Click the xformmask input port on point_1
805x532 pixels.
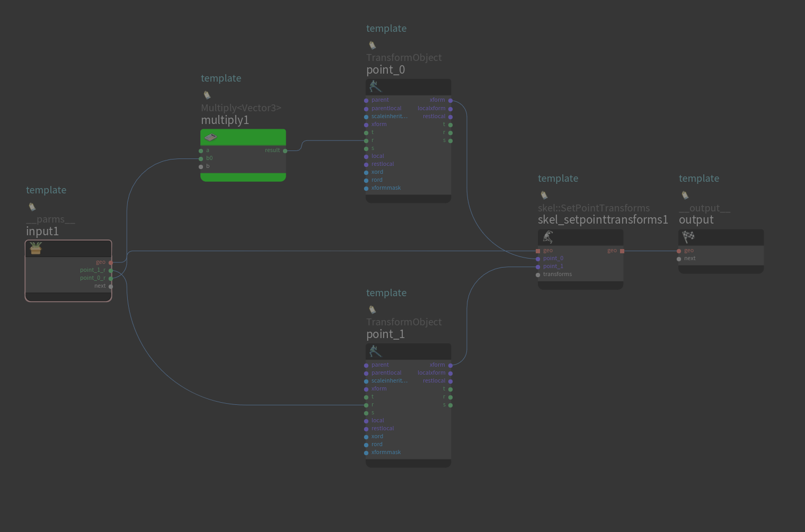pos(366,453)
